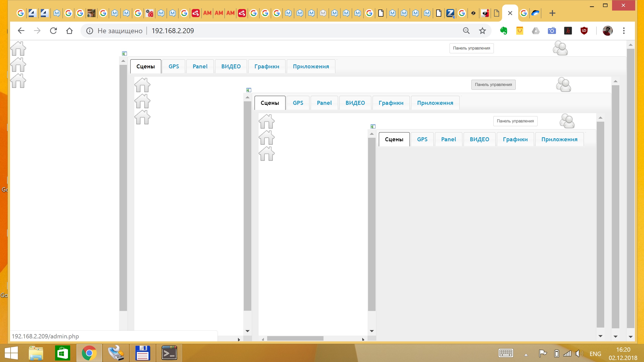Select the outermost ВИДЕО tab

tap(231, 66)
